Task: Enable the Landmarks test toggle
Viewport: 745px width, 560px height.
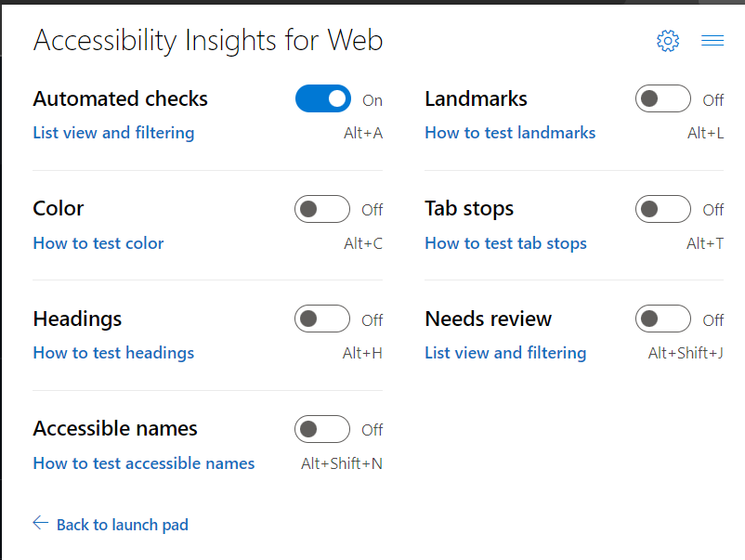Action: pos(662,99)
